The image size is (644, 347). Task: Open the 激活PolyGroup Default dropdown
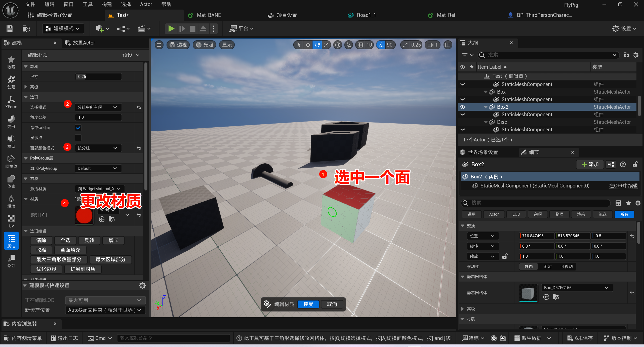(98, 168)
